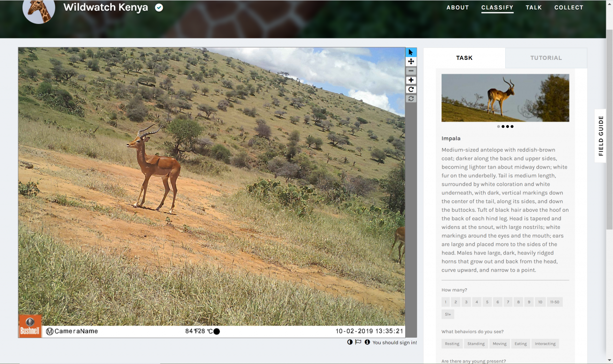
Task: Select 1 for How many
Action: [446, 302]
